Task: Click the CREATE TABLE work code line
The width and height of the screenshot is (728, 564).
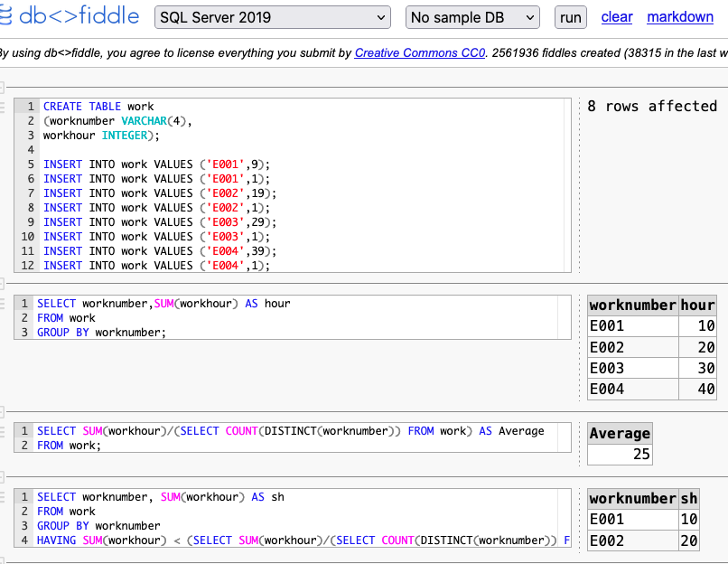Action: point(98,107)
